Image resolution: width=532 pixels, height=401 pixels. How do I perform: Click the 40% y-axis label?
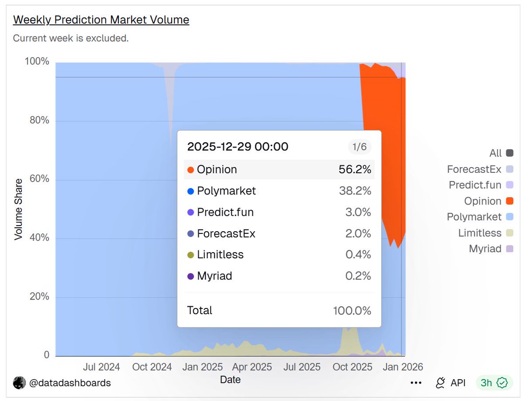[x=40, y=238]
